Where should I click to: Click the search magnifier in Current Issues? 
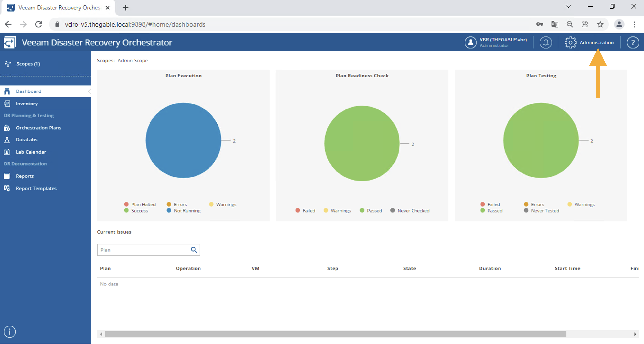[194, 250]
